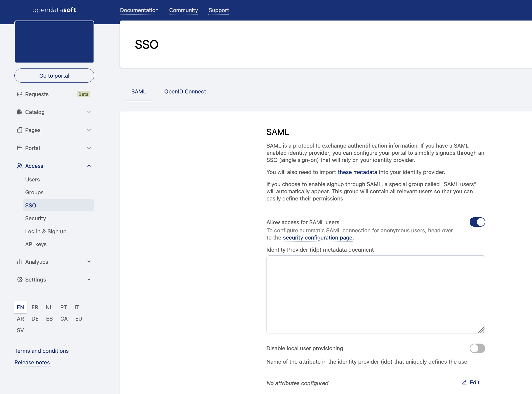Image resolution: width=532 pixels, height=394 pixels.
Task: Click the Requests inbox icon
Action: coord(20,94)
